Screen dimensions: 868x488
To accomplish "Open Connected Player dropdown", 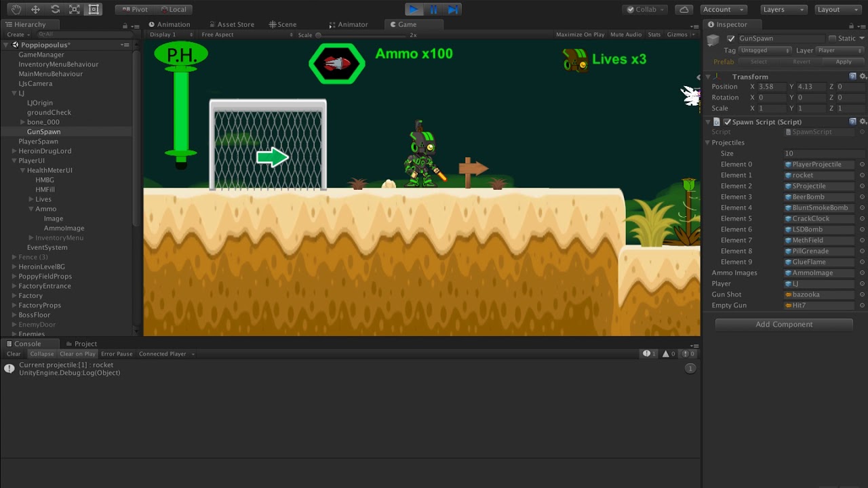I will (x=166, y=354).
